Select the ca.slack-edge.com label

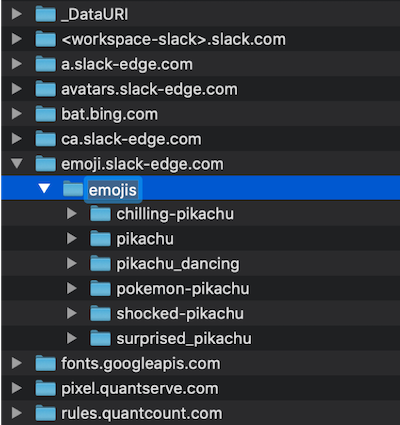[131, 139]
